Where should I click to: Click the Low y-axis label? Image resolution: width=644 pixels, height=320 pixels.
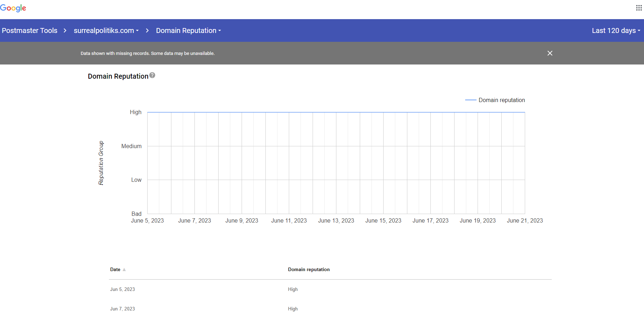(136, 180)
